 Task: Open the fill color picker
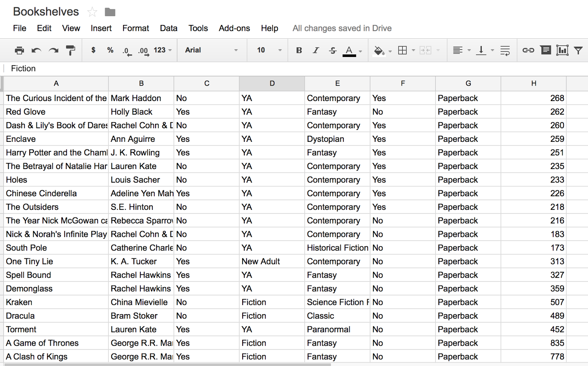pos(379,50)
